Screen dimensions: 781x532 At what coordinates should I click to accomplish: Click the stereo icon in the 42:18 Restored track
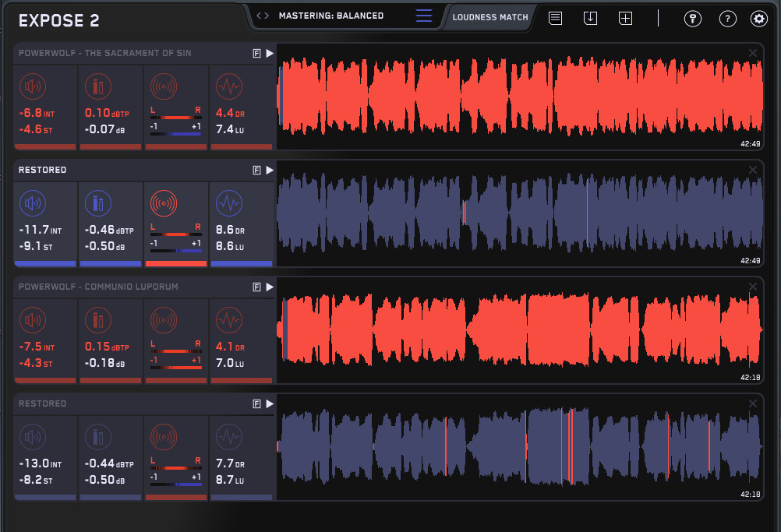[x=164, y=437]
